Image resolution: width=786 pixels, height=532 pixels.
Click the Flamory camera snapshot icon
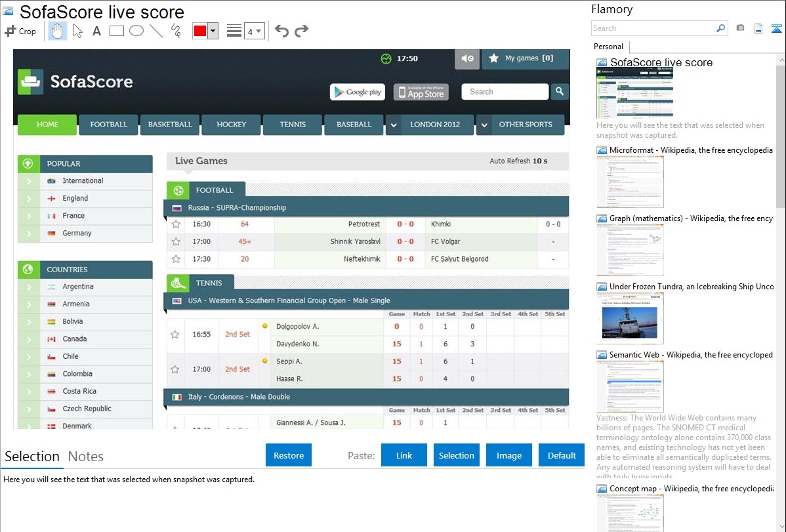pos(740,28)
